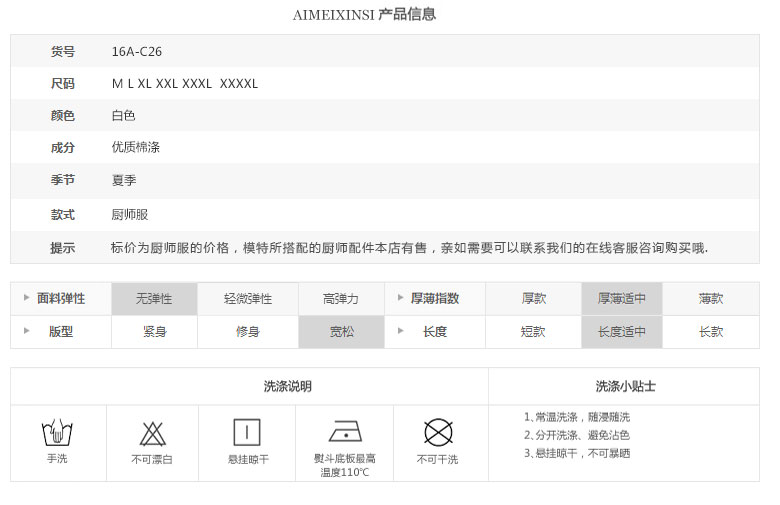Click the 季节 field label
Screen dimensions: 780x505
pyautogui.click(x=63, y=180)
